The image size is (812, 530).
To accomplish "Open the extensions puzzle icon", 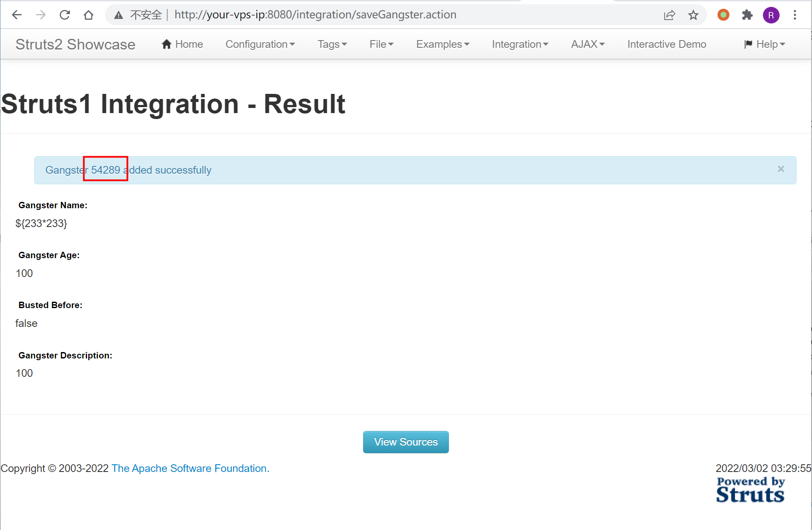I will coord(747,15).
